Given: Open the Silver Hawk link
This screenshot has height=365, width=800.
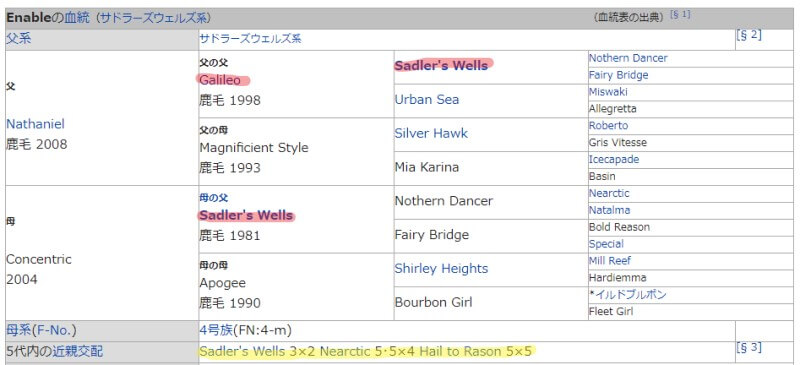Looking at the screenshot, I should pyautogui.click(x=431, y=133).
